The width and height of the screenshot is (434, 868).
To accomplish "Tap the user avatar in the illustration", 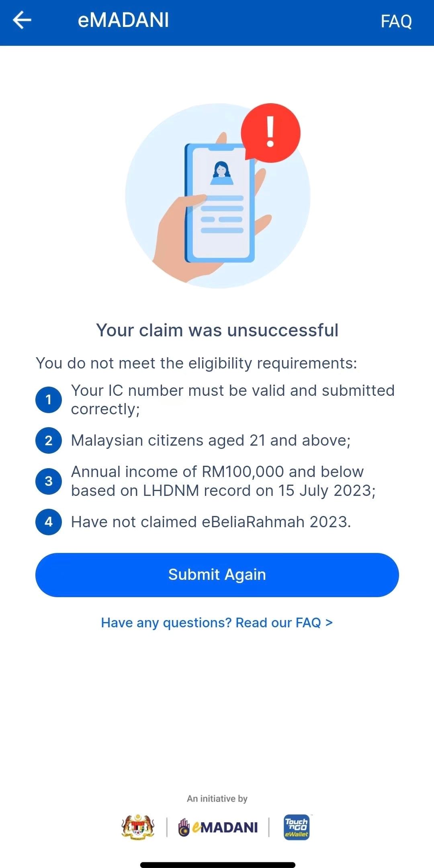I will click(221, 173).
